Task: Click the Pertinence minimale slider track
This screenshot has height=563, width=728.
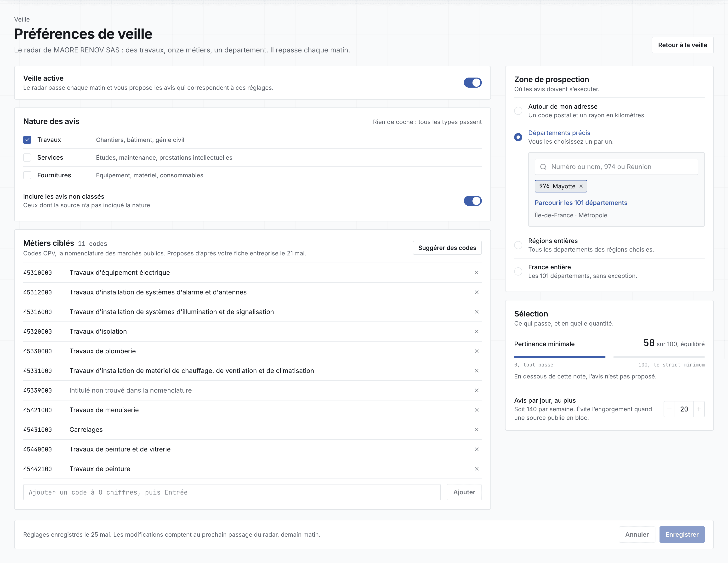Action: click(x=609, y=357)
